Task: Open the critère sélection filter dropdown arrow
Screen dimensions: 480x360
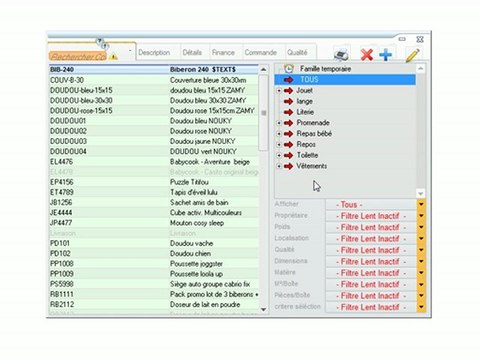Action: point(421,307)
